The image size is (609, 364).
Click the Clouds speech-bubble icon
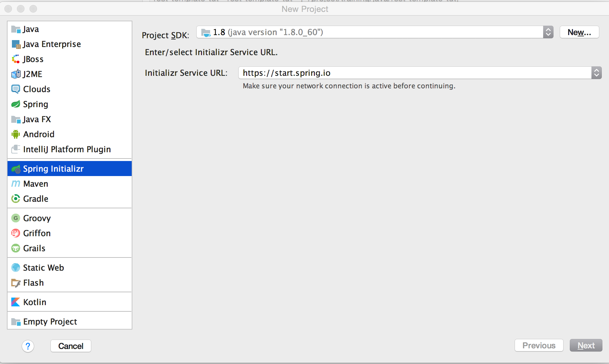point(16,89)
